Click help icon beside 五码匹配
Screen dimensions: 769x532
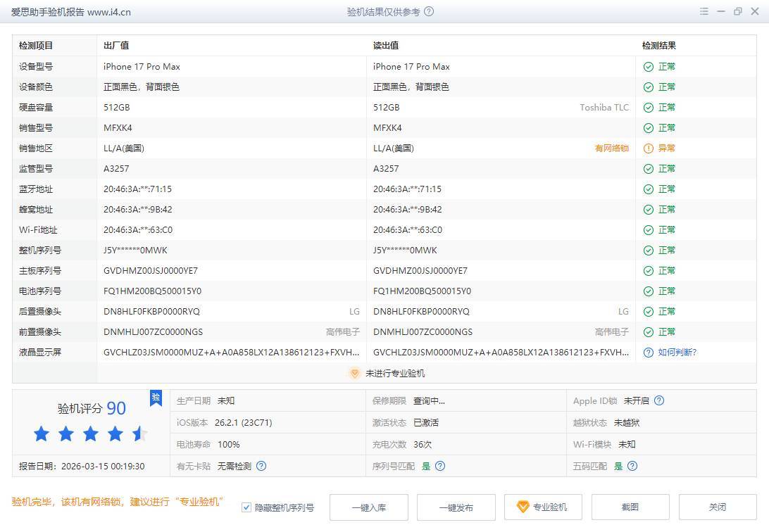[632, 466]
